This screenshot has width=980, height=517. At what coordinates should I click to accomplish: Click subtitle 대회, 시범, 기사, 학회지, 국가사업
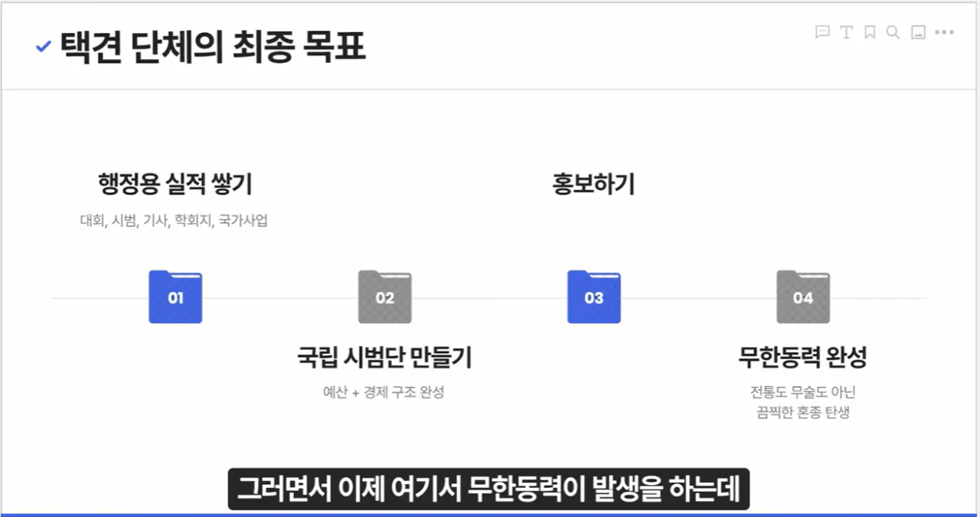pos(175,221)
